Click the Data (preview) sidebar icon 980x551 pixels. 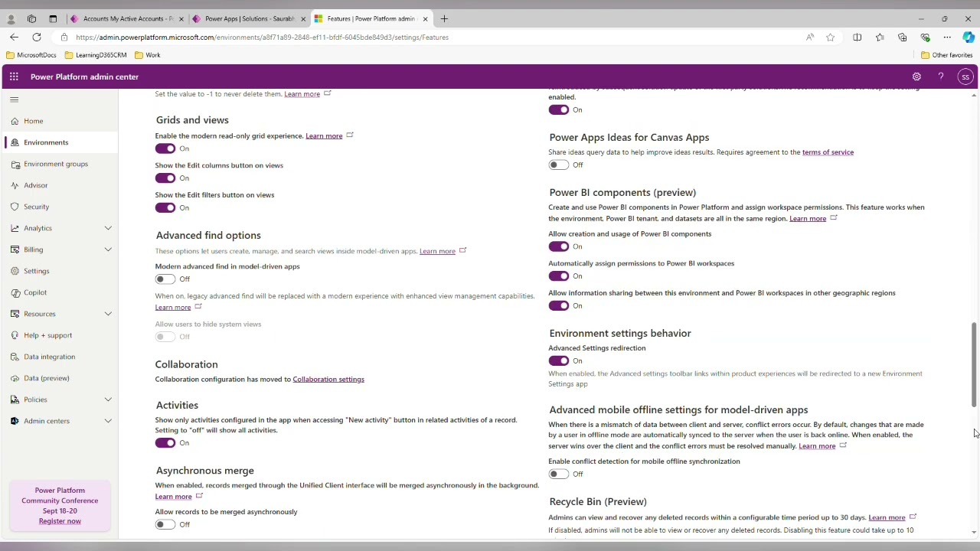(15, 378)
